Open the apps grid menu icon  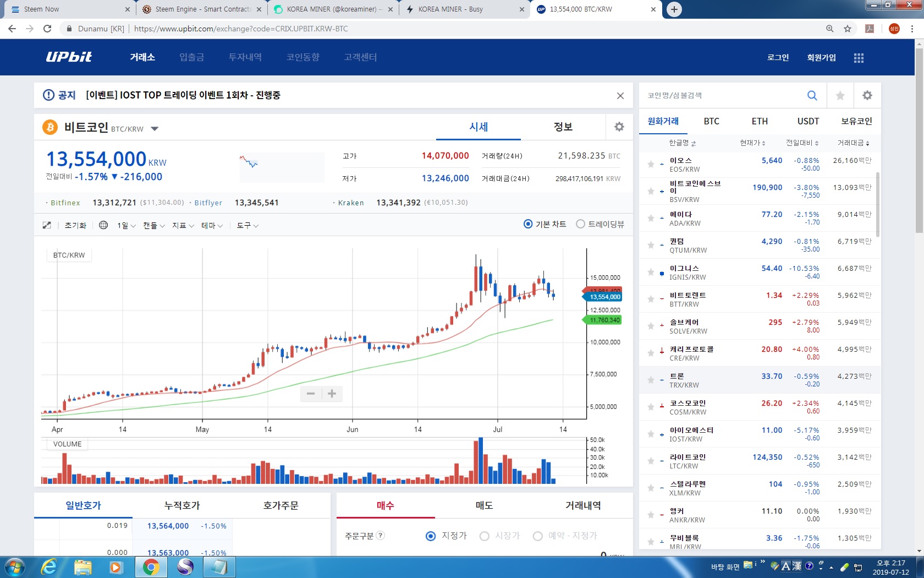click(x=859, y=58)
